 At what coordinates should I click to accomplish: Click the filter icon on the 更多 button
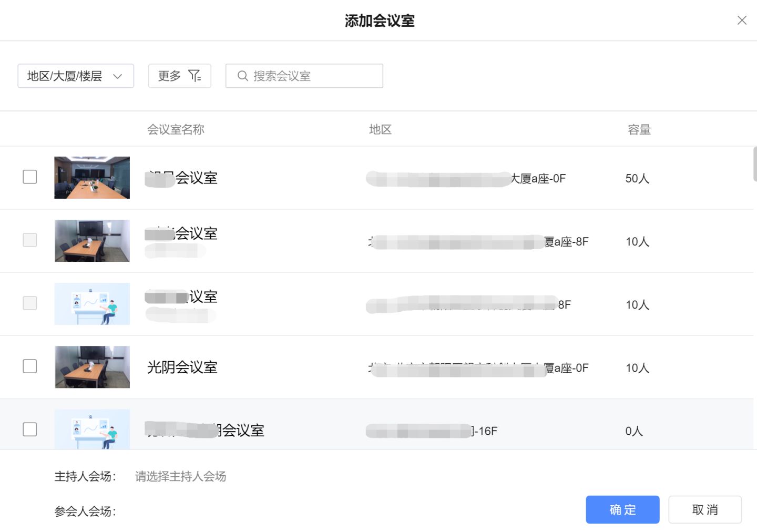pos(195,76)
